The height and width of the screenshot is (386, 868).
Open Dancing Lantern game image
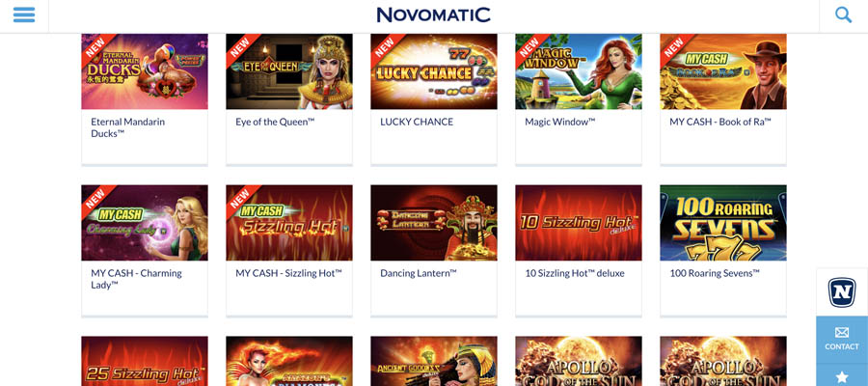(x=434, y=223)
